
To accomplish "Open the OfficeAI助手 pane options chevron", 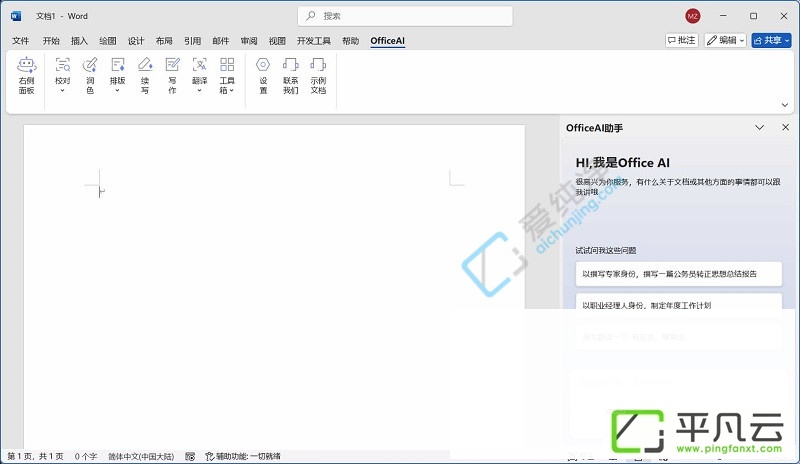I will [x=760, y=127].
